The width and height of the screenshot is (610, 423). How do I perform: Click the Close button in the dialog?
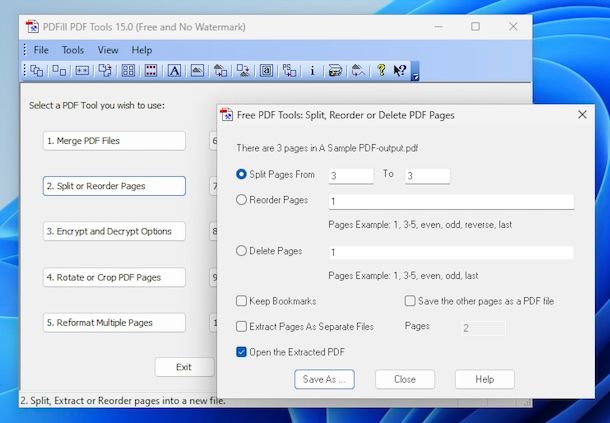[405, 379]
